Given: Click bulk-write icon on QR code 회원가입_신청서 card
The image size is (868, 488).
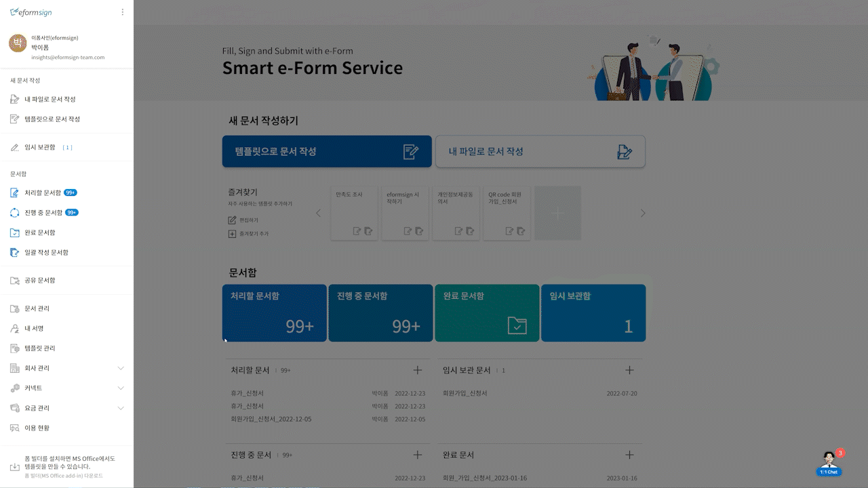Looking at the screenshot, I should point(521,231).
